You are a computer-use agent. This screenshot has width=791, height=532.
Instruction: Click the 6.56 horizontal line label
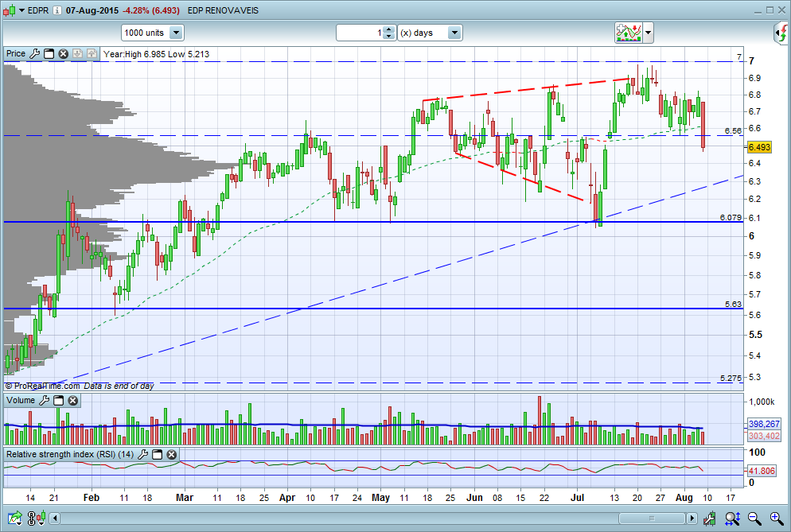[733, 130]
